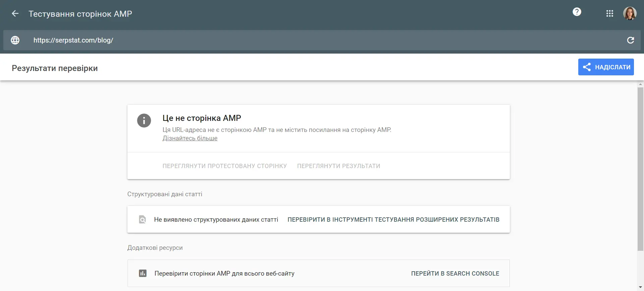Click the structured data search icon
Screen dimensions: 644x291
(142, 219)
